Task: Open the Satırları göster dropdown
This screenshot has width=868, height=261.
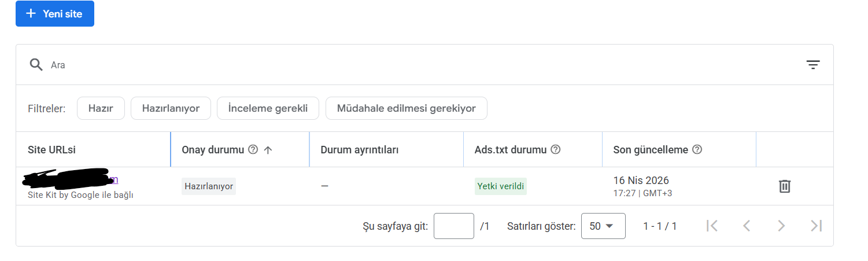Action: (x=603, y=226)
